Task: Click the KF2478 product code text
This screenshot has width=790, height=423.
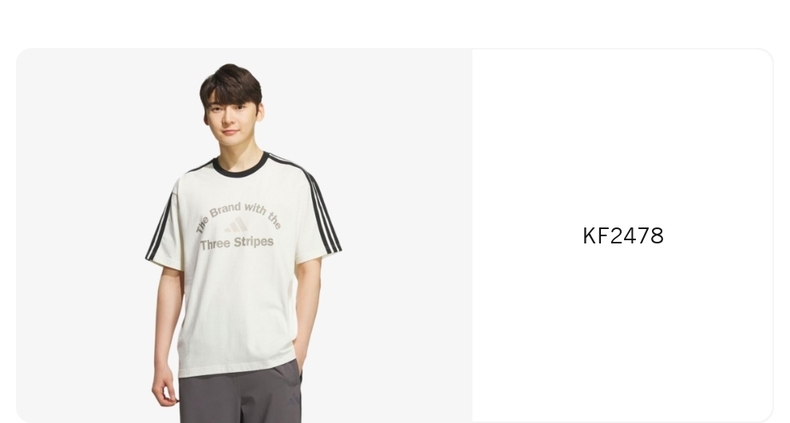Action: [x=623, y=236]
